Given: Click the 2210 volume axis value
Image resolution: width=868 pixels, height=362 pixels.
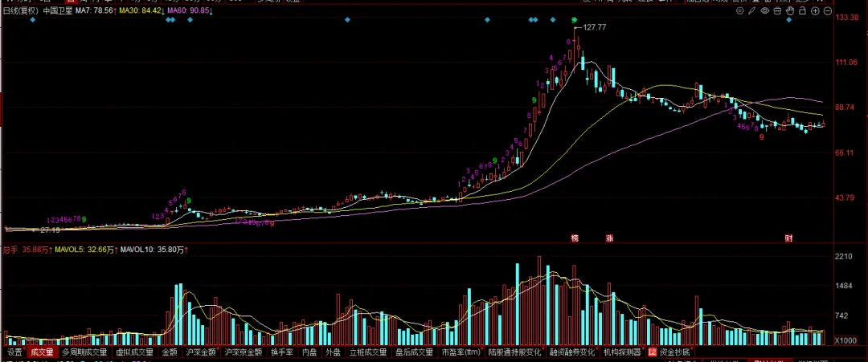Looking at the screenshot, I should click(x=844, y=256).
